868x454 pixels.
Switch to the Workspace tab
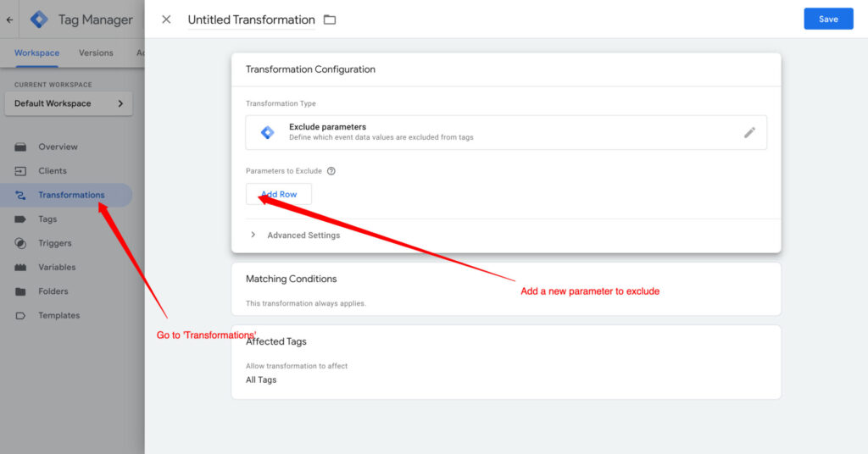[36, 53]
